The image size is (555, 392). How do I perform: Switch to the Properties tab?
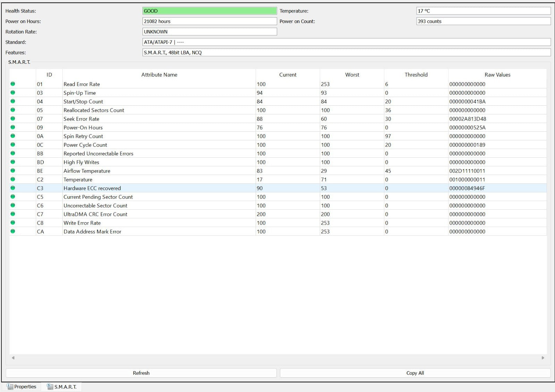pyautogui.click(x=22, y=386)
